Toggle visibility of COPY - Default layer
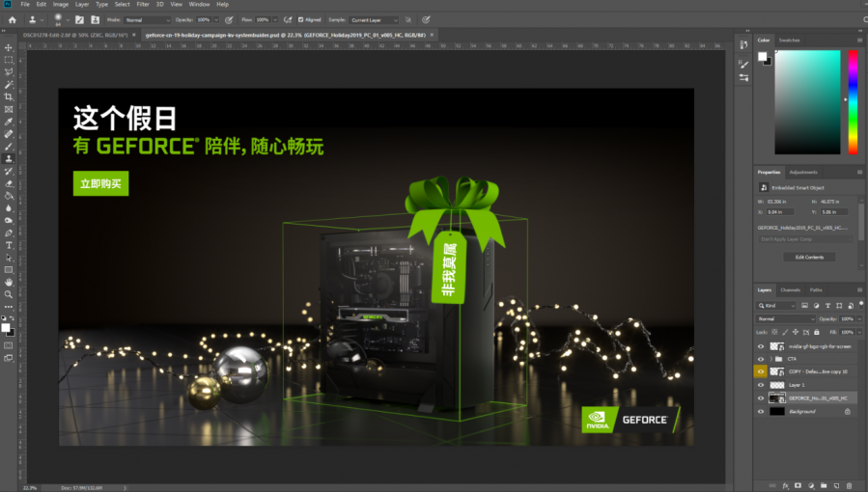 pyautogui.click(x=761, y=372)
